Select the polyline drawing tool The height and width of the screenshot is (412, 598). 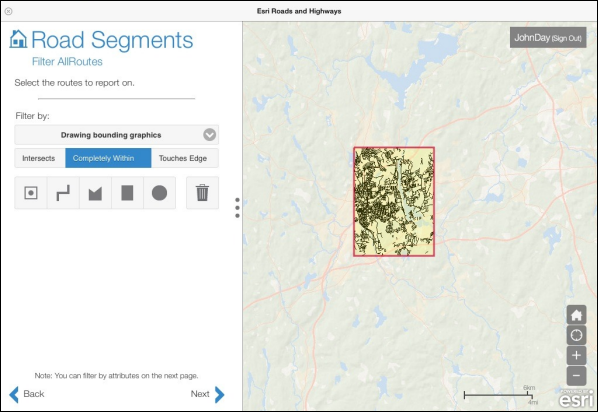tap(63, 193)
